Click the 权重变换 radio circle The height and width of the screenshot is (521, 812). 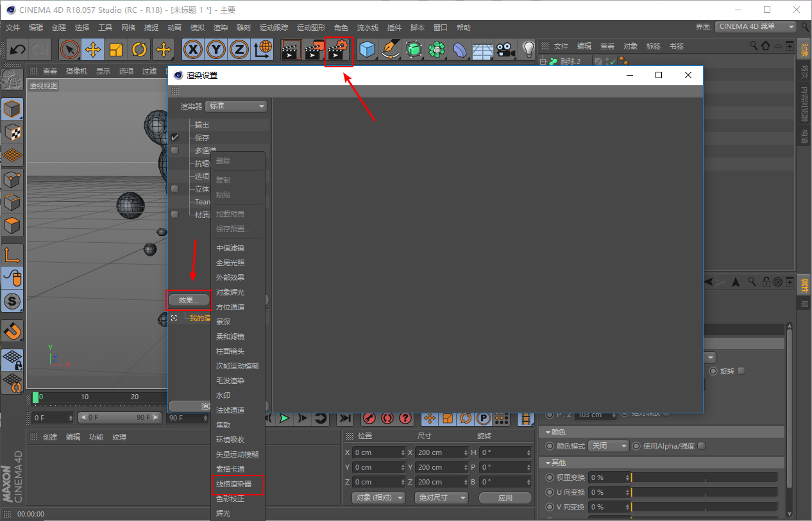pos(549,477)
